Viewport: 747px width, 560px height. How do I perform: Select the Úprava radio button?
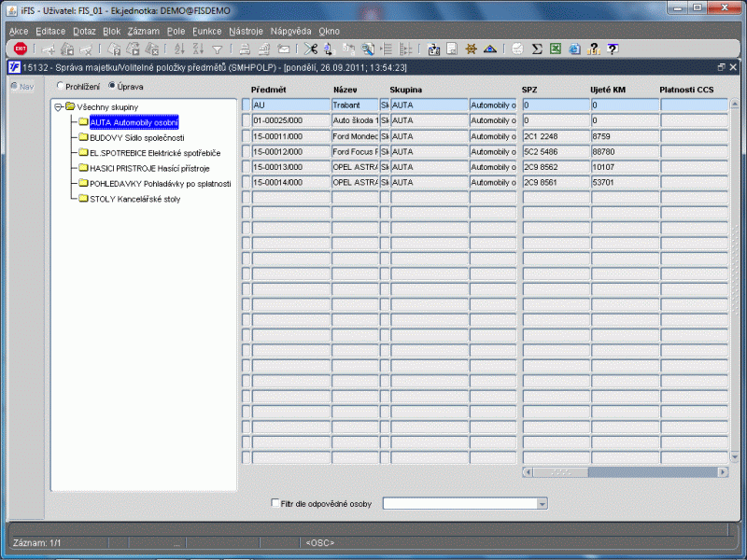pyautogui.click(x=112, y=87)
